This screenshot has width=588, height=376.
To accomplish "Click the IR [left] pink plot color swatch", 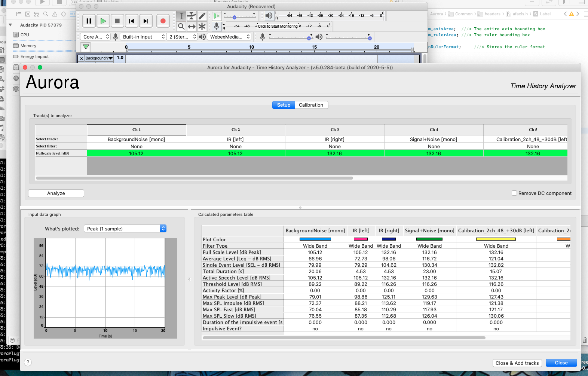I will [361, 239].
